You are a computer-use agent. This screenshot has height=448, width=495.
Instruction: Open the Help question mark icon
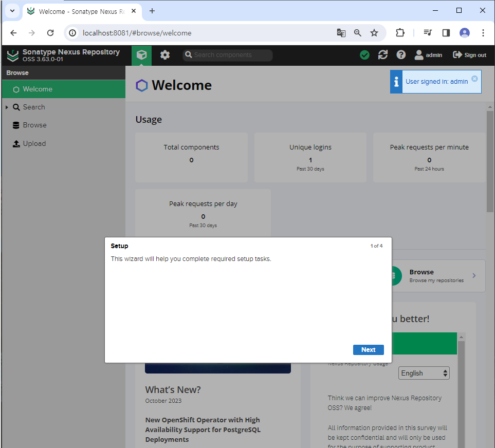pos(401,55)
